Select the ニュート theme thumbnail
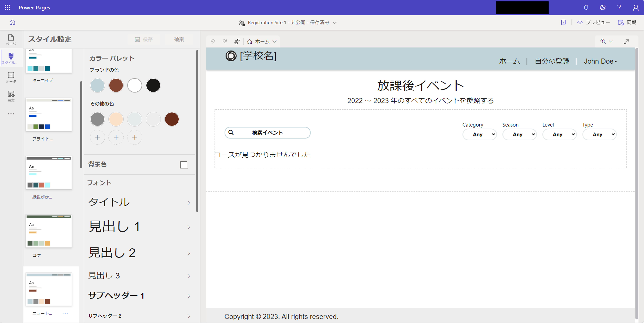644x323 pixels. click(x=49, y=289)
